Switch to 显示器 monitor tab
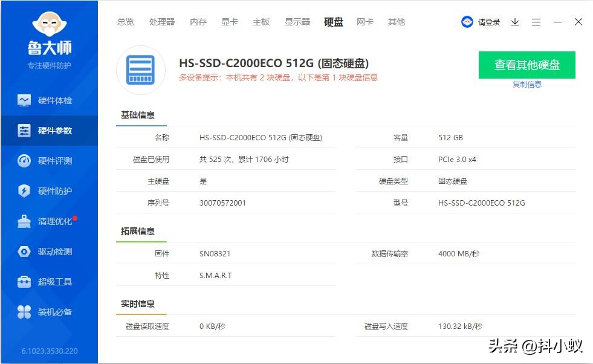 pyautogui.click(x=297, y=22)
